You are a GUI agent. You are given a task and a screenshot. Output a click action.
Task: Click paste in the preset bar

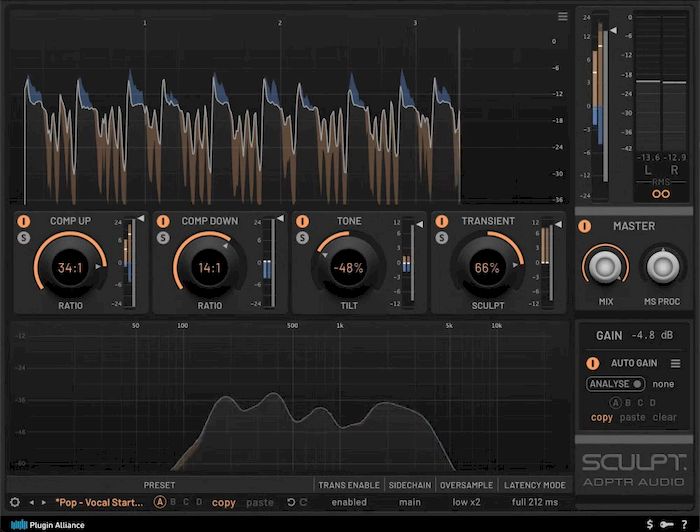click(260, 503)
